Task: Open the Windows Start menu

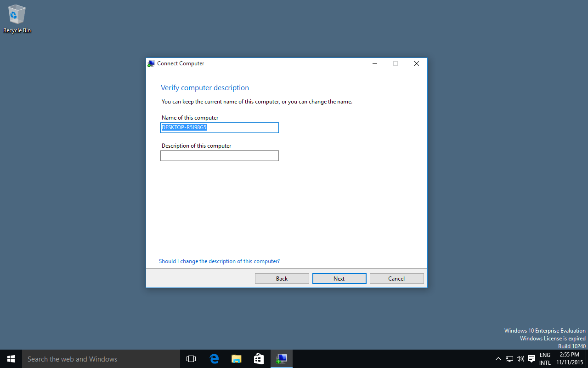Action: tap(11, 359)
